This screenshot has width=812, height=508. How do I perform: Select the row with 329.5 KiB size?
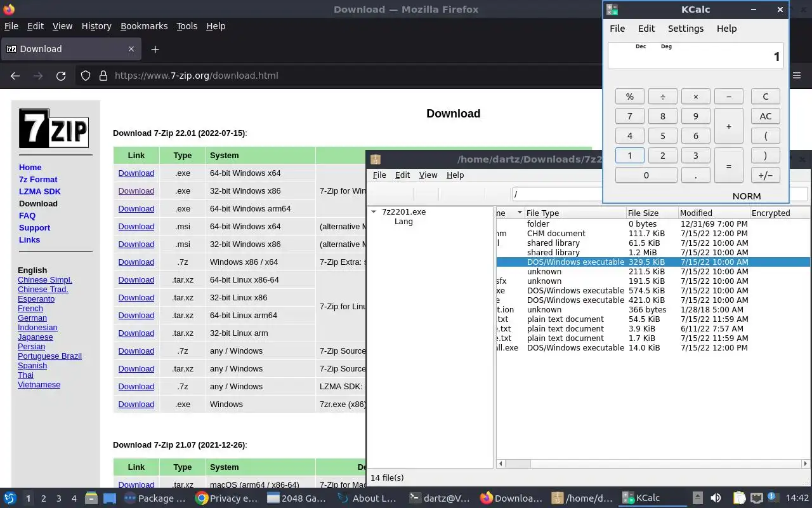[x=653, y=262]
